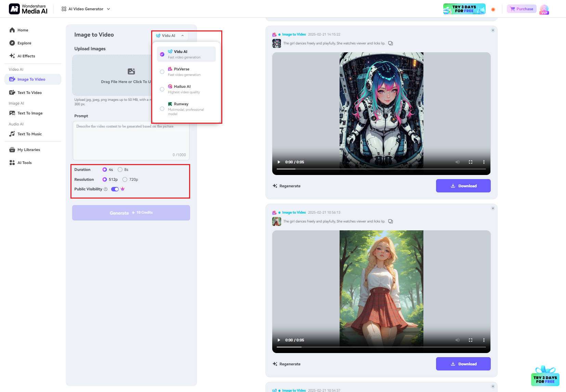Viewport: 566px width, 392px height.
Task: Click the AI Effects sparkle icon
Action: [12, 56]
